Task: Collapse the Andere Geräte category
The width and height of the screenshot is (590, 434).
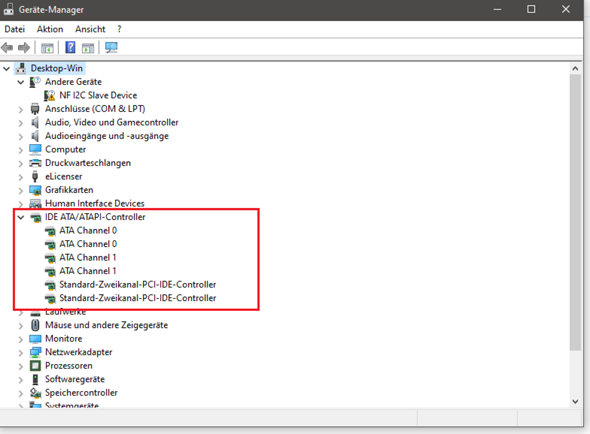Action: (21, 82)
